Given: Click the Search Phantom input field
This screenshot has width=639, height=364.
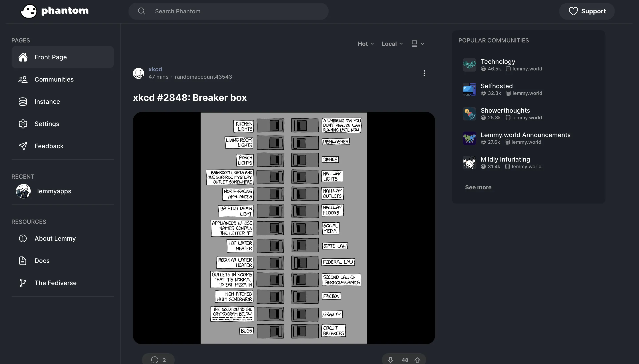Looking at the screenshot, I should (x=228, y=11).
